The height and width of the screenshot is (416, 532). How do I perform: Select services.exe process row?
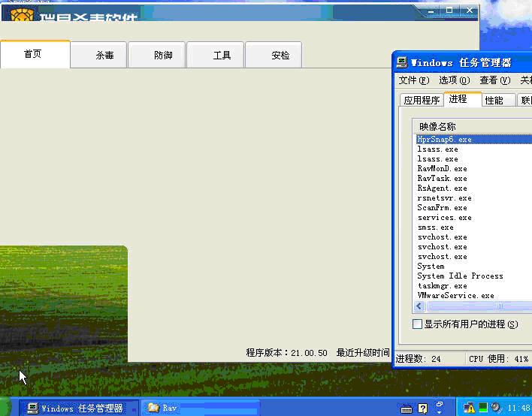[474, 217]
